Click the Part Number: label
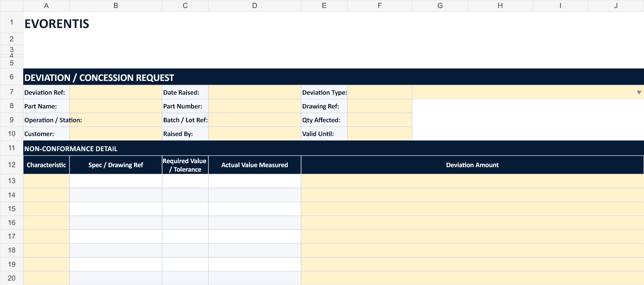Screen dimensions: 644x285 point(183,106)
